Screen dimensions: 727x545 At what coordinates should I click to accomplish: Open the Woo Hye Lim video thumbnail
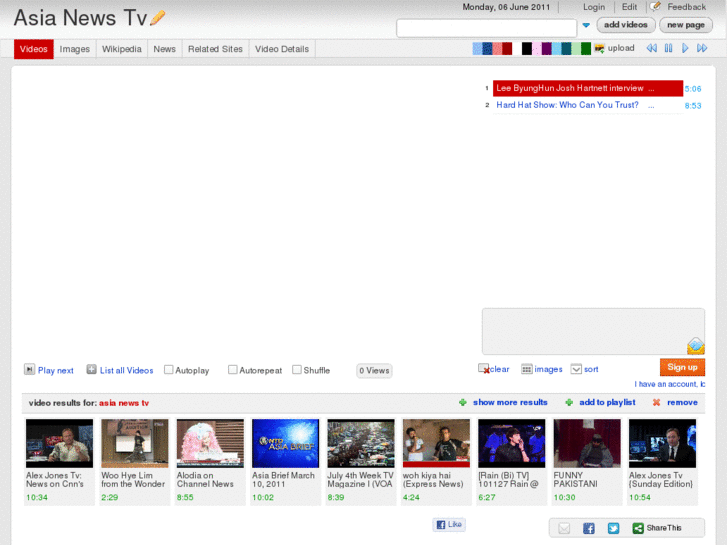[135, 443]
